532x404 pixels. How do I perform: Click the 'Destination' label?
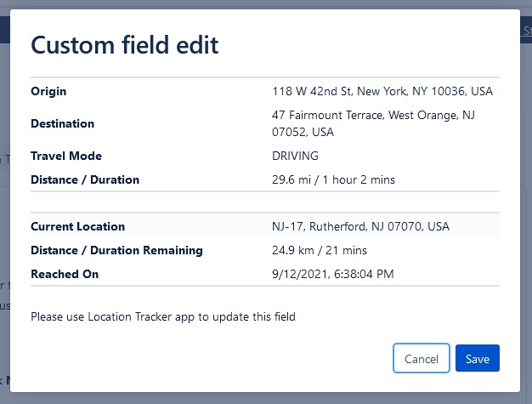[62, 123]
